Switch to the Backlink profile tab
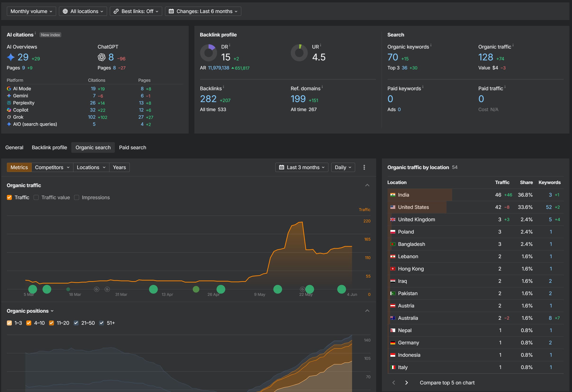The height and width of the screenshot is (392, 572). 49,148
